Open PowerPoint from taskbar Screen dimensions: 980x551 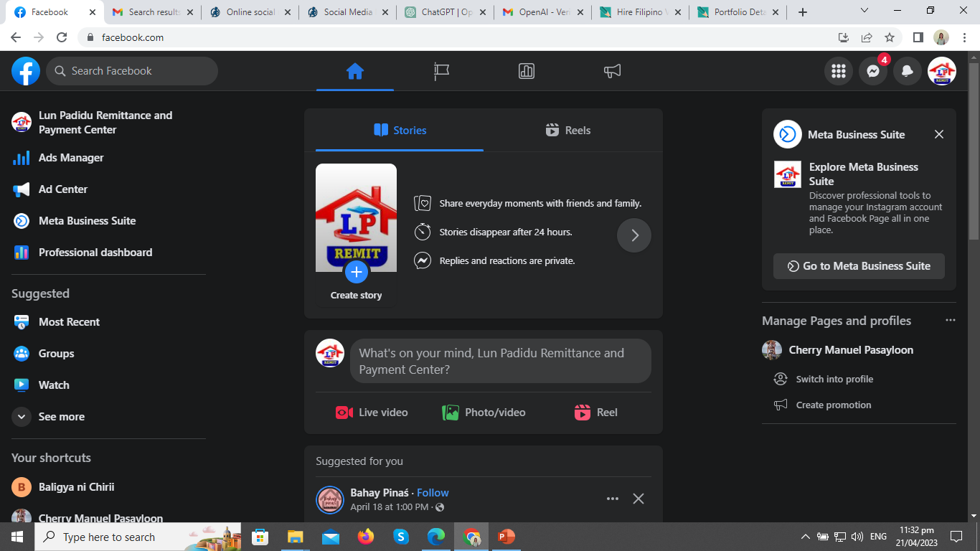coord(507,537)
